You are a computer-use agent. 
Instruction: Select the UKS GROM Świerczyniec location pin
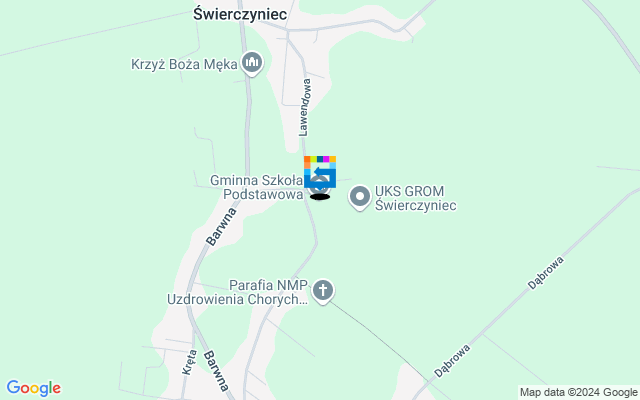point(360,198)
